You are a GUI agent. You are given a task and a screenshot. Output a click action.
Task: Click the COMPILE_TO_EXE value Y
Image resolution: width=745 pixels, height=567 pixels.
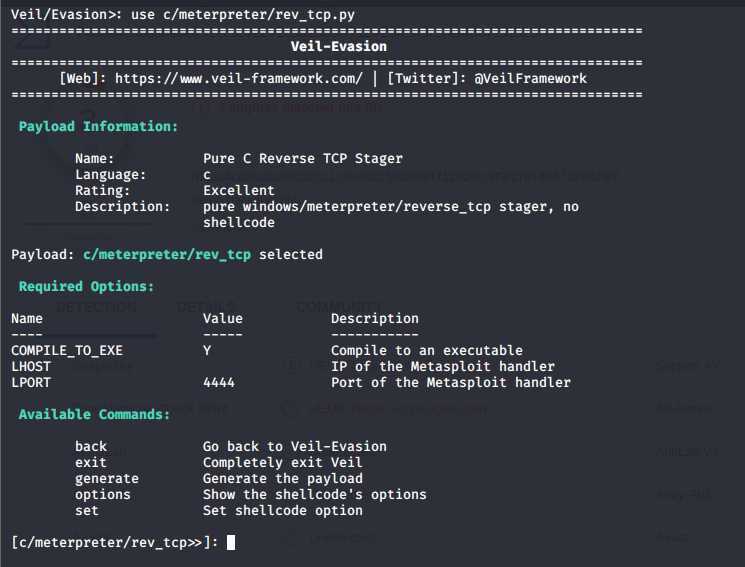point(207,350)
